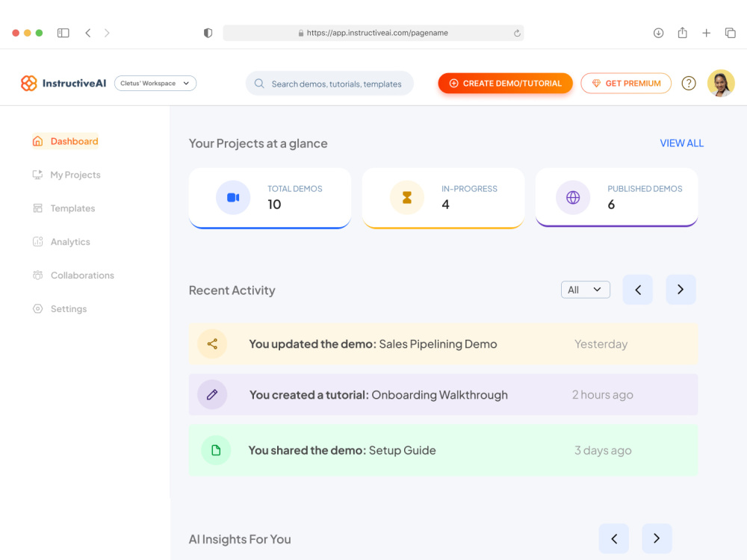Click the search demos, tutorials, templates field
747x560 pixels.
[x=329, y=84]
